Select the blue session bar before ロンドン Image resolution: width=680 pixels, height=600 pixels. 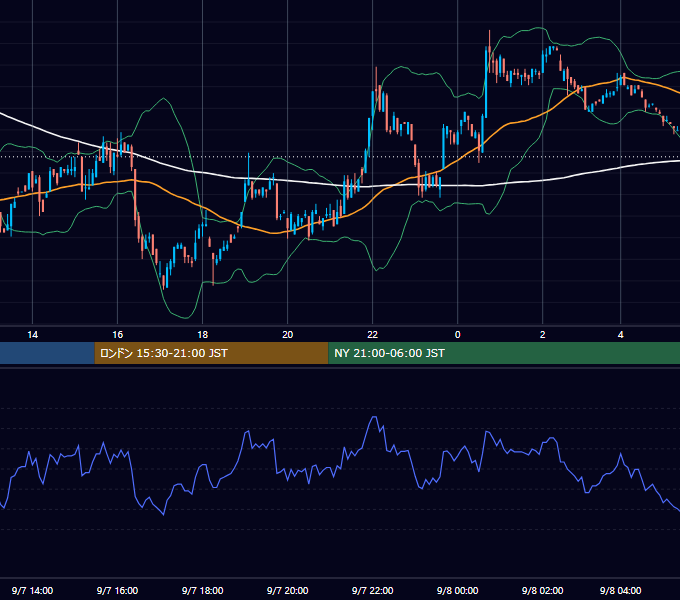pyautogui.click(x=47, y=353)
